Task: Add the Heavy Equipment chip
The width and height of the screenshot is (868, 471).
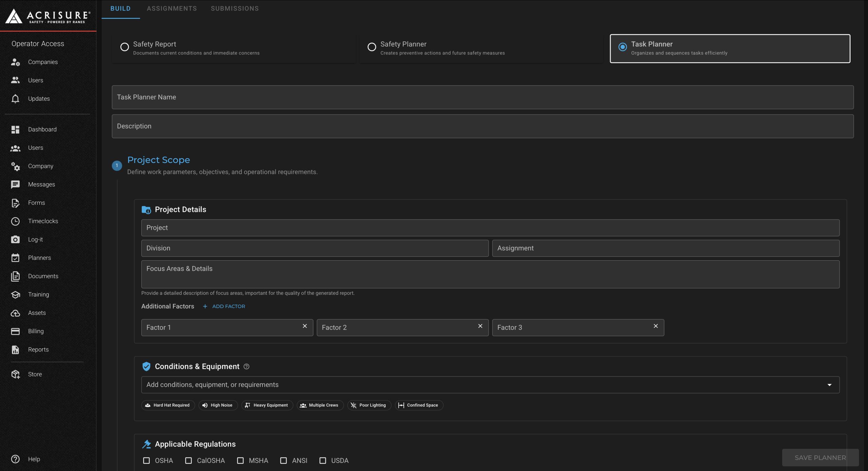Action: coord(267,405)
